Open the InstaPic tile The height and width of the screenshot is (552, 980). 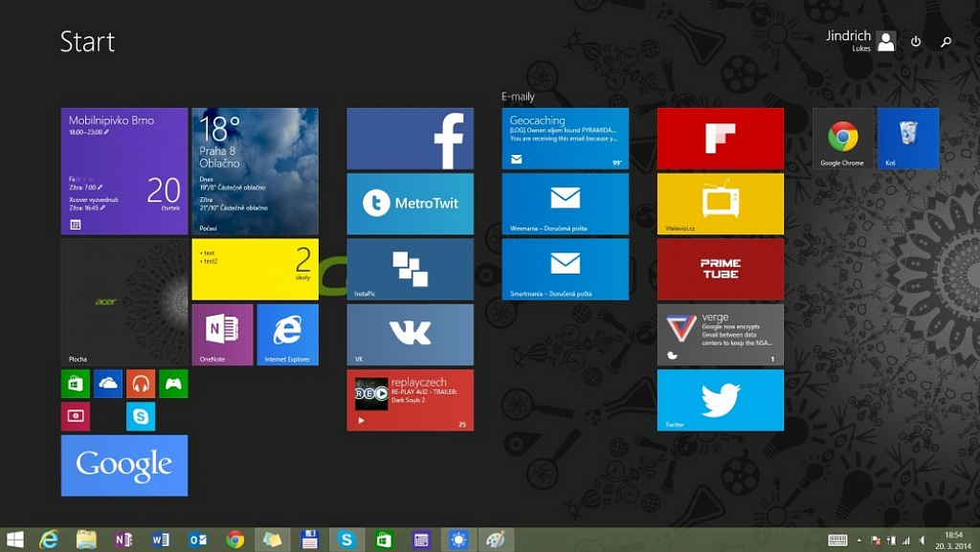click(410, 269)
